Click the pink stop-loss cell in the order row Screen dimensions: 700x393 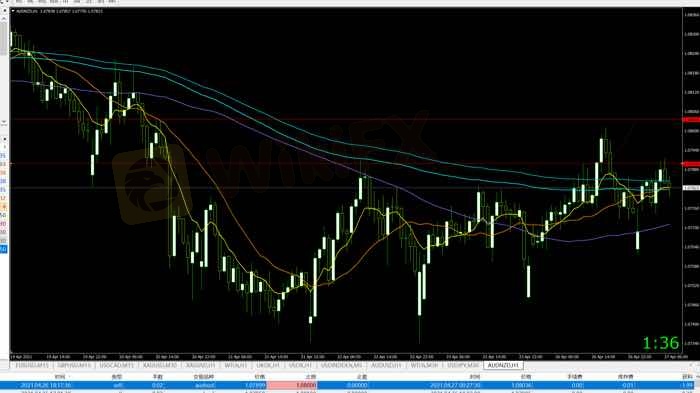[292, 385]
